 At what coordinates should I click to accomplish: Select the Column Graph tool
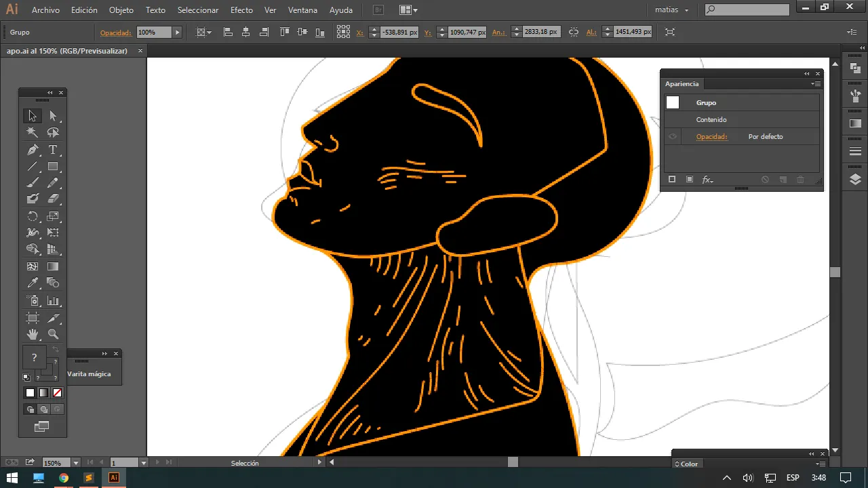[53, 301]
